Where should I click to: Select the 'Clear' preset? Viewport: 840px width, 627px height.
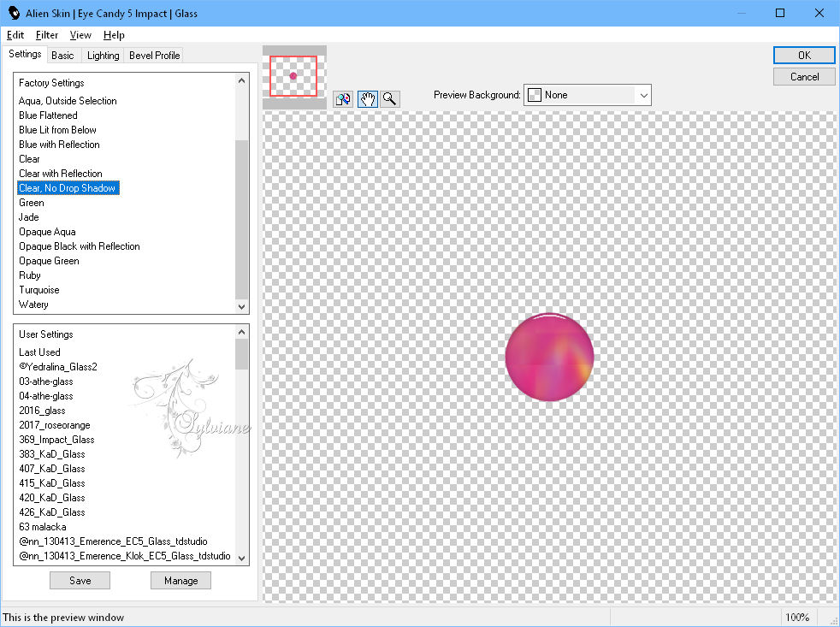[x=29, y=158]
